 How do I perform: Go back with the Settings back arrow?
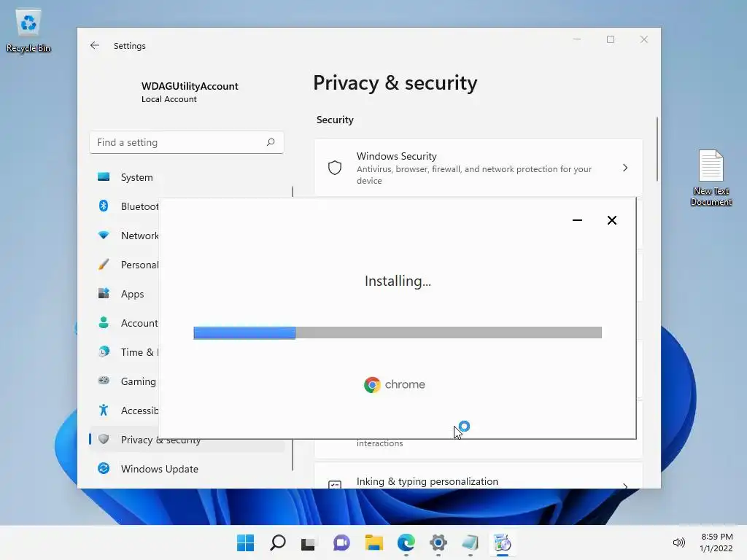94,45
